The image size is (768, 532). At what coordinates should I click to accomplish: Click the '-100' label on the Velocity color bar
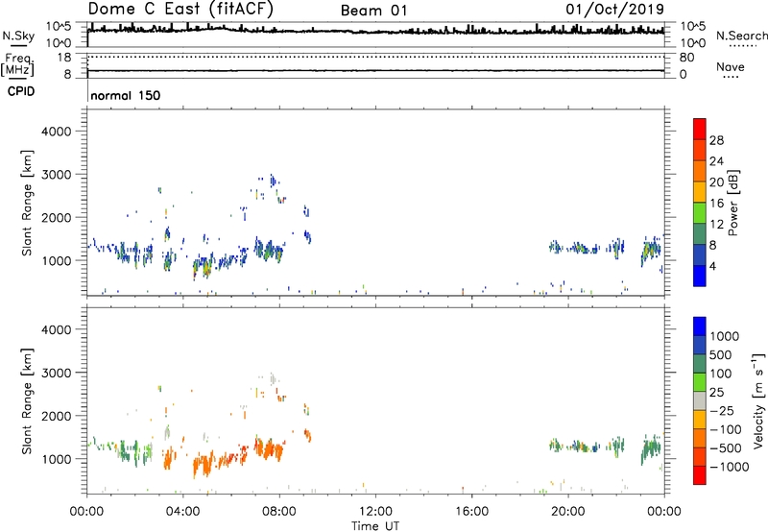[726, 429]
